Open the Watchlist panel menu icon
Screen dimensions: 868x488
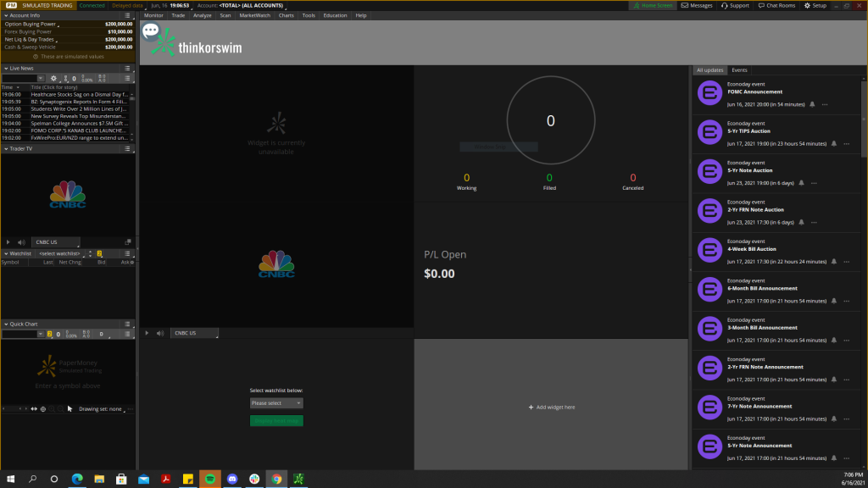(127, 253)
